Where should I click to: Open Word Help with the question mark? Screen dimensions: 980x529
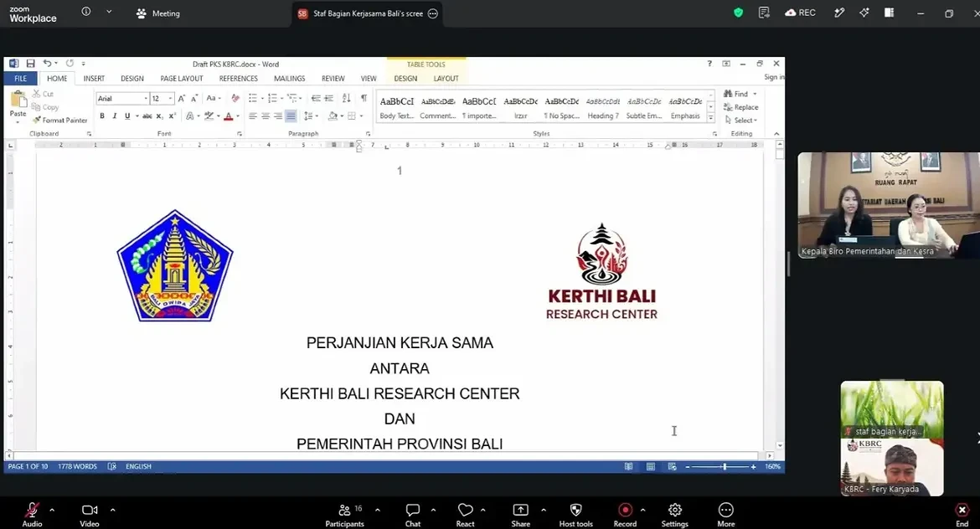(x=709, y=64)
